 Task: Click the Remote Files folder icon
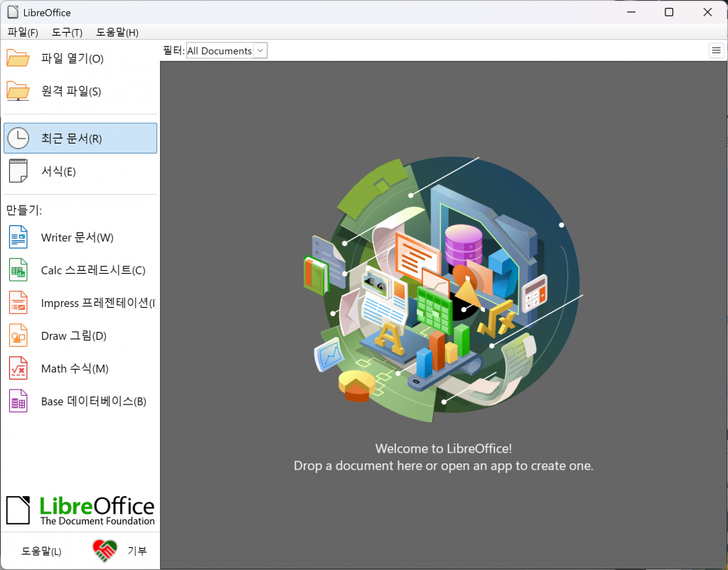pyautogui.click(x=18, y=92)
